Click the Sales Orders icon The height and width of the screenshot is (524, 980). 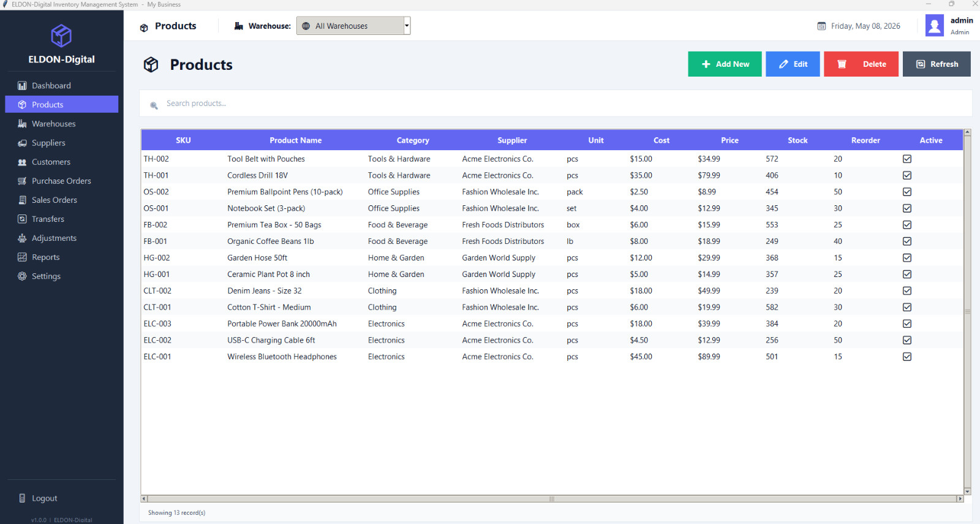tap(22, 200)
